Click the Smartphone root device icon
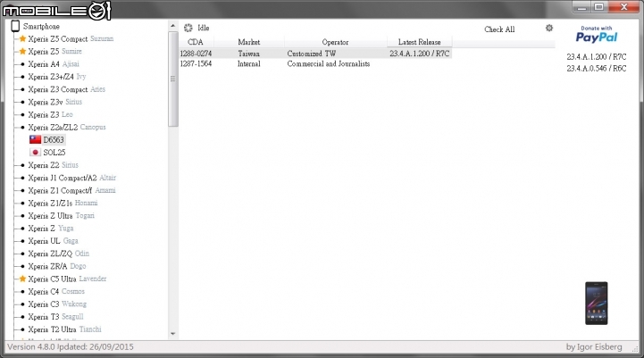The image size is (644, 358). [x=15, y=26]
